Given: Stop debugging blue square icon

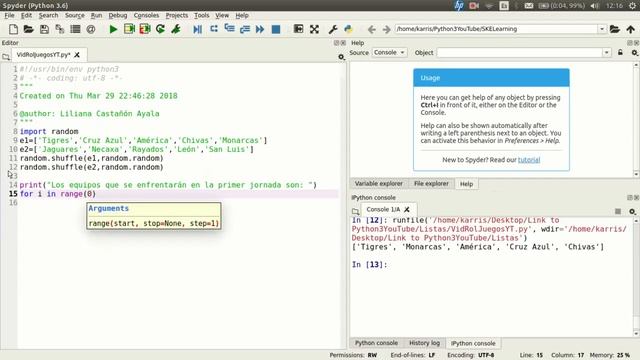Looking at the screenshot, I should (x=276, y=29).
